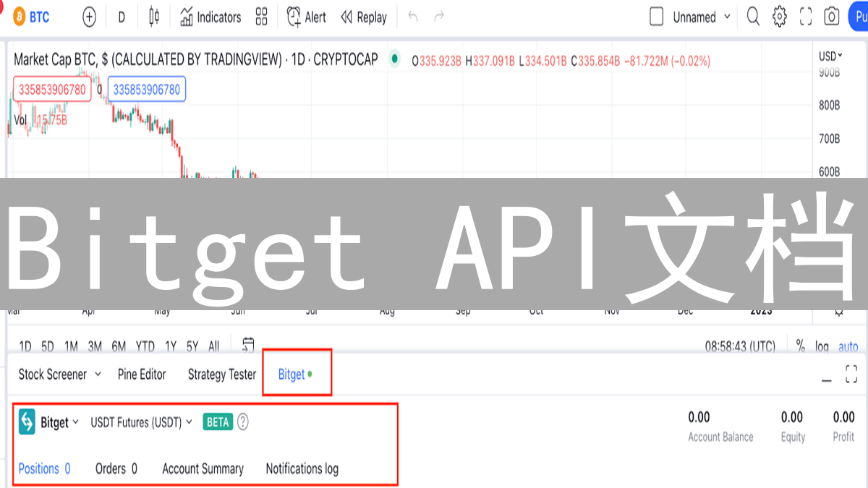Change the candlestick chart style
This screenshot has height=488, width=868.
tap(153, 17)
